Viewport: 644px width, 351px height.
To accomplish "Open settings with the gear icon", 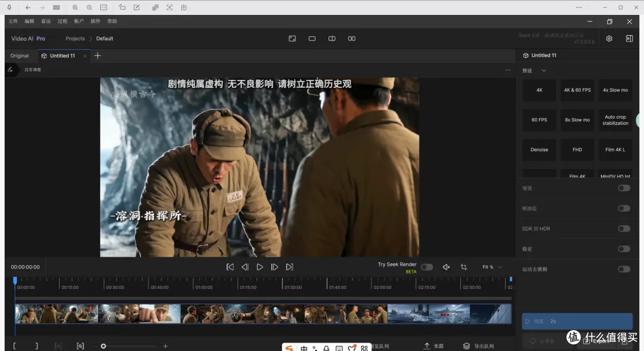I will click(609, 39).
